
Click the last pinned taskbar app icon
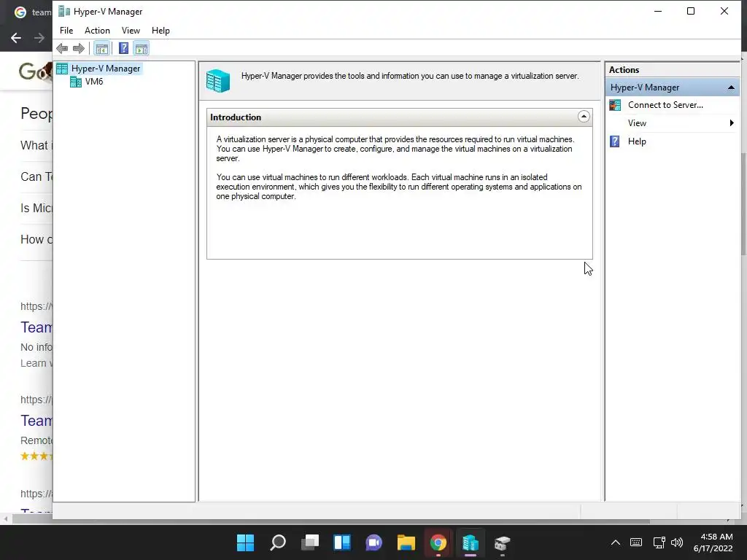tap(502, 542)
